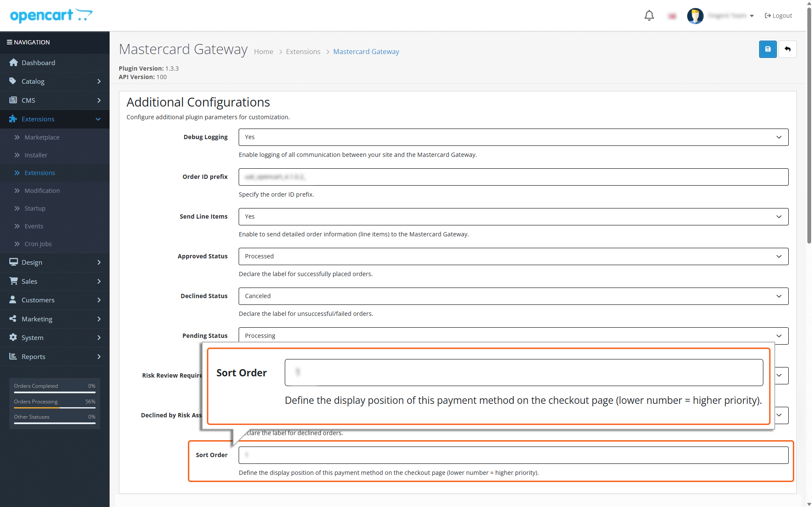Open the notifications bell icon
This screenshot has width=812, height=507.
[x=649, y=16]
